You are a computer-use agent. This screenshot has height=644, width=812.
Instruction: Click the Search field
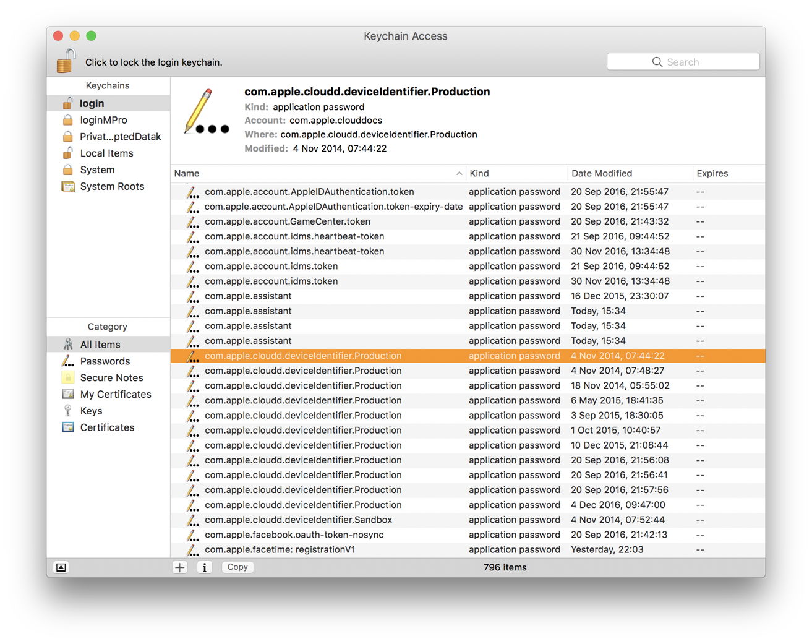pos(683,62)
